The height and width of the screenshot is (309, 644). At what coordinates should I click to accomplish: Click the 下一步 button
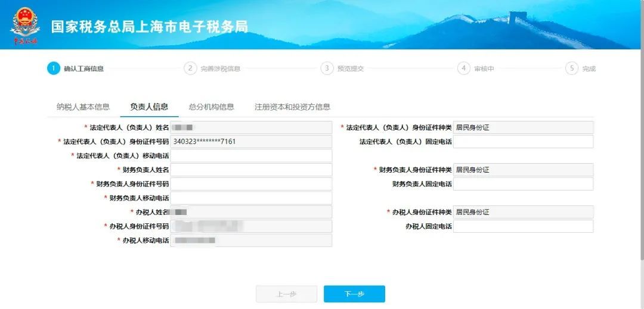point(354,294)
